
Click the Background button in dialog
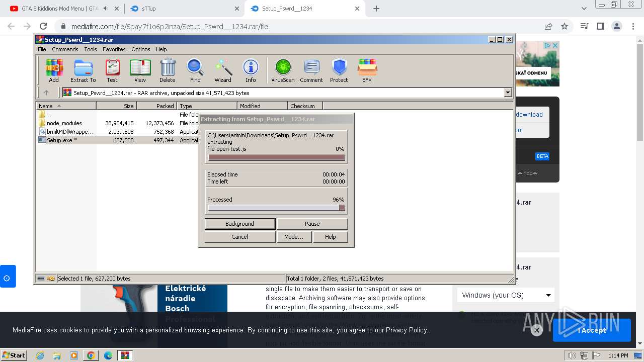point(239,224)
